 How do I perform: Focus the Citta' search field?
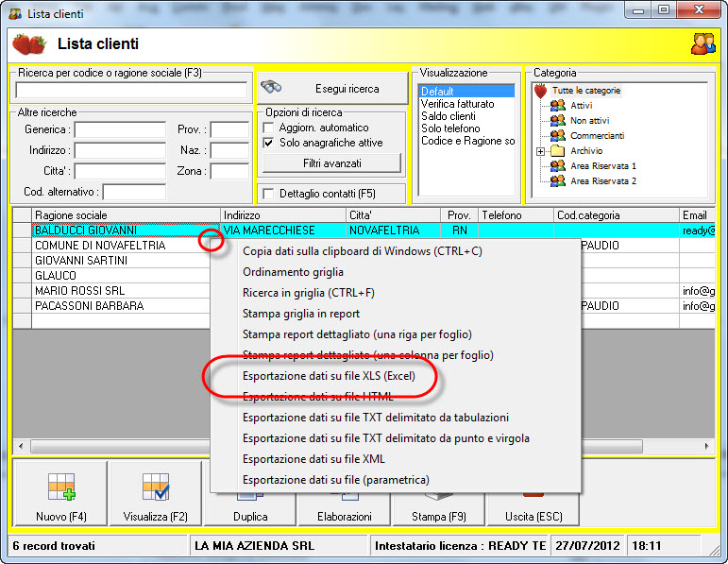point(120,171)
